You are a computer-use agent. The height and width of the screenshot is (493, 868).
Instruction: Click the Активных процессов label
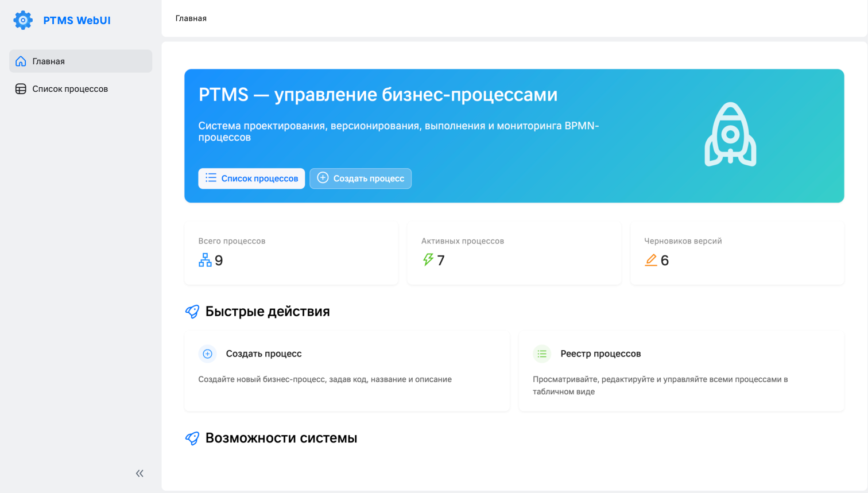coord(463,241)
